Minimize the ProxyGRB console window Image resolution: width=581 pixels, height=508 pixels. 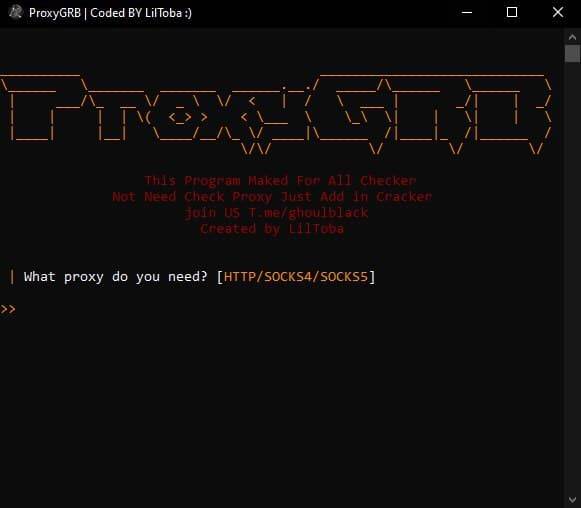coord(467,12)
